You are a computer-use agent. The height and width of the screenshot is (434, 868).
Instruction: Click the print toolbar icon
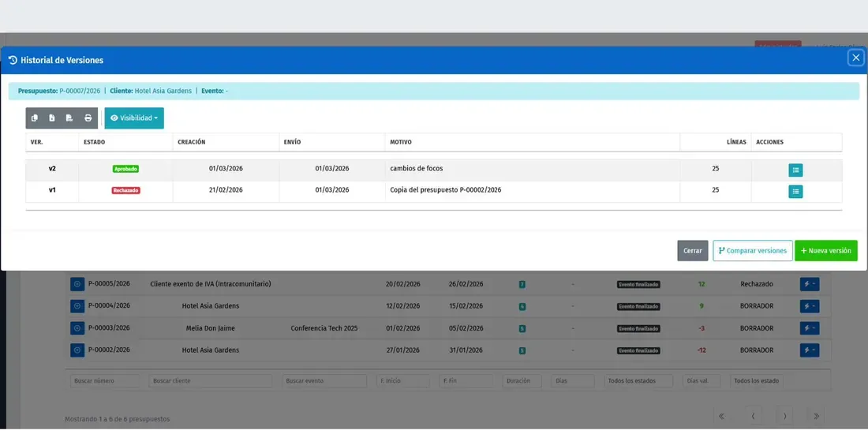[88, 118]
